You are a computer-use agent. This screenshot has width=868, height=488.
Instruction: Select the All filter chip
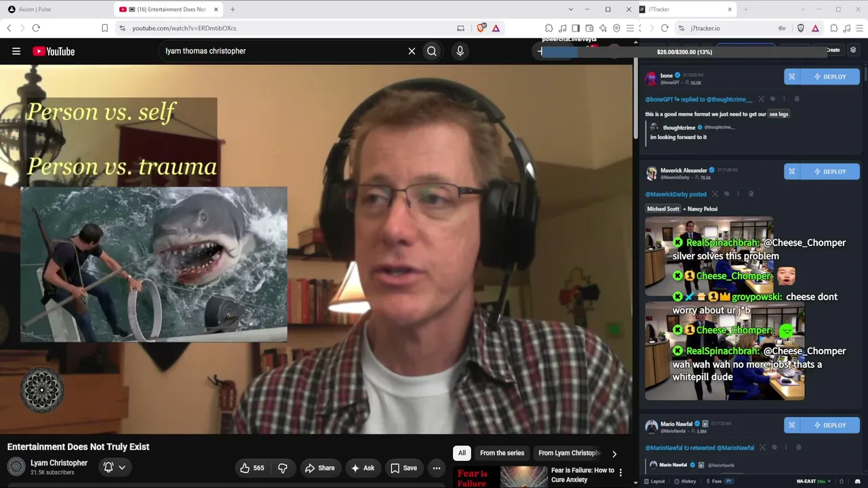[462, 453]
